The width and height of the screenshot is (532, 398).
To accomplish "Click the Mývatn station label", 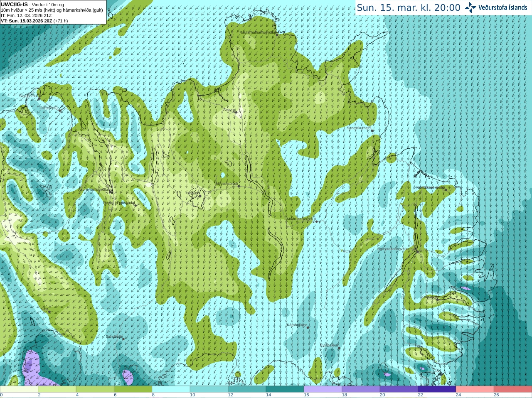I will click(x=193, y=193).
